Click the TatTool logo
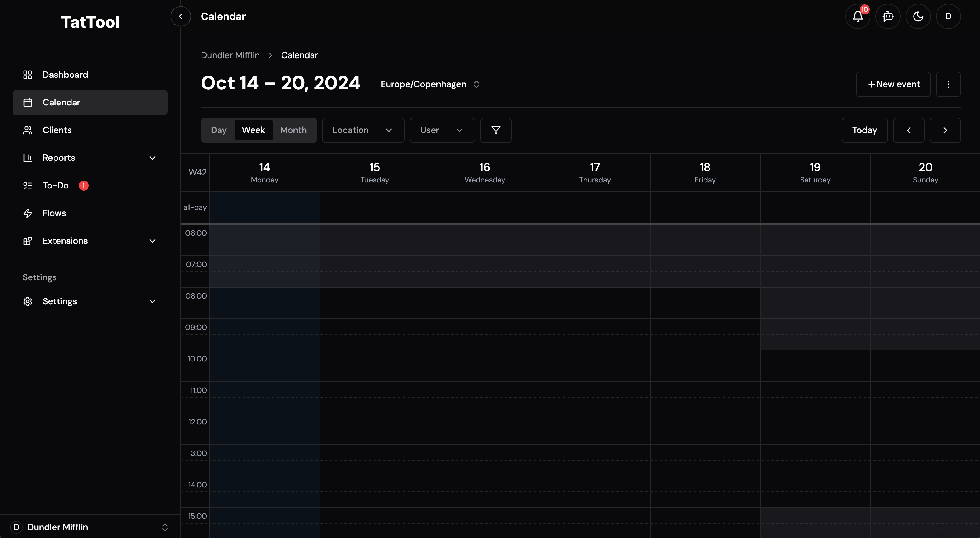The height and width of the screenshot is (538, 980). tap(90, 22)
